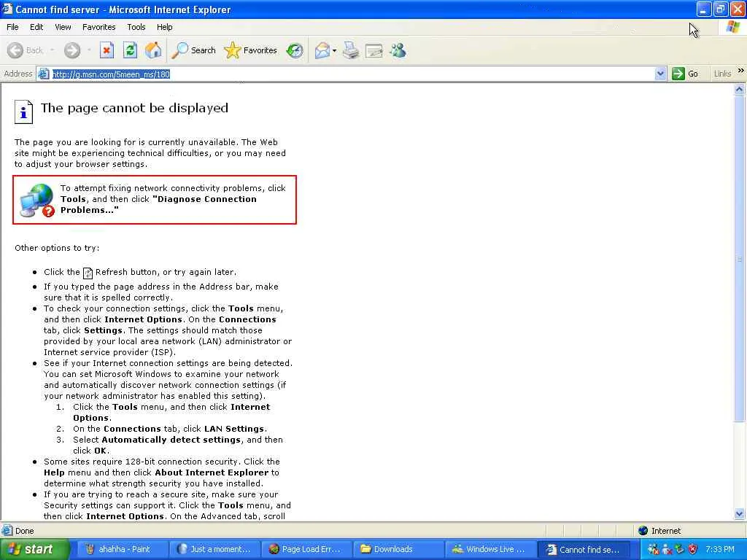Click "Other options to try:" text
747x560 pixels.
(57, 248)
